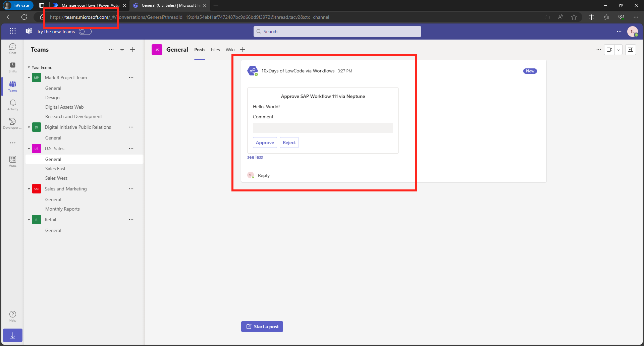The image size is (644, 346).
Task: Collapse Sales and Marketing team
Action: tap(29, 189)
